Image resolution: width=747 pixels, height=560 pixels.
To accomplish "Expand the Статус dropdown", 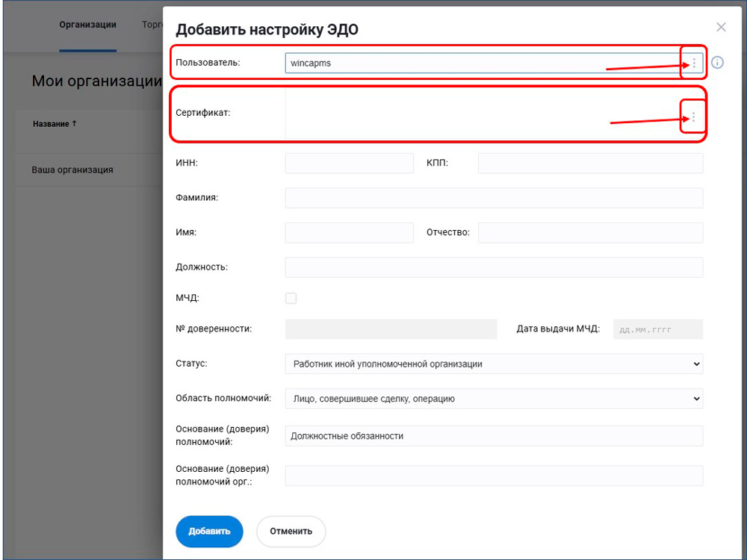I will [x=493, y=364].
